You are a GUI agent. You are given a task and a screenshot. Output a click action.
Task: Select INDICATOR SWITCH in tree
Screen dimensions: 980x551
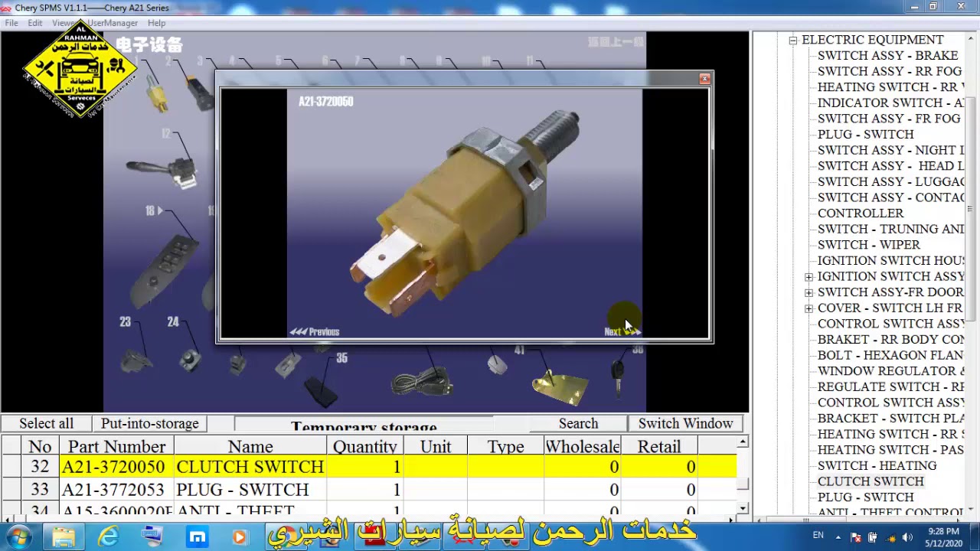click(x=890, y=103)
